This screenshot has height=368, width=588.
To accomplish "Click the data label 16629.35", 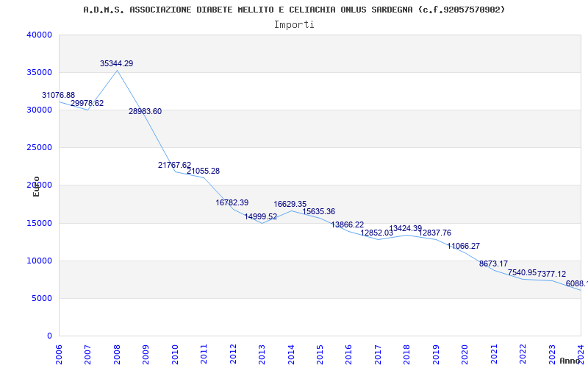I will click(x=290, y=204).
